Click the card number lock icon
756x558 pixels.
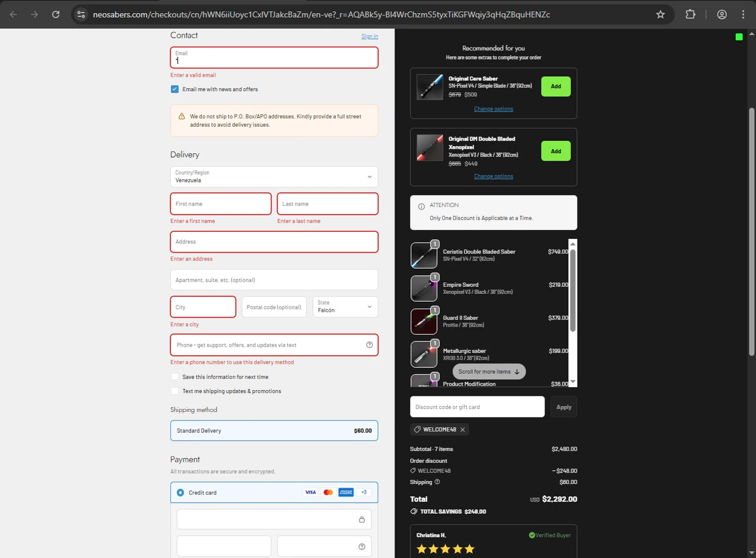pos(362,519)
